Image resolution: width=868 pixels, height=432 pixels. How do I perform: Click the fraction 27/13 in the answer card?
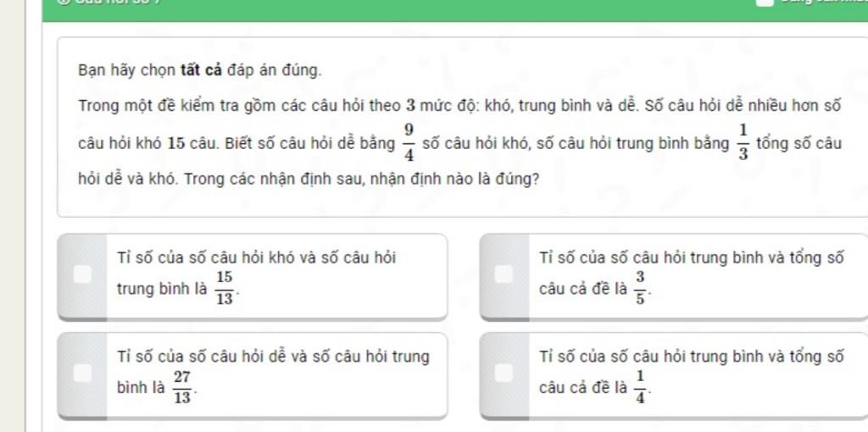(x=182, y=388)
